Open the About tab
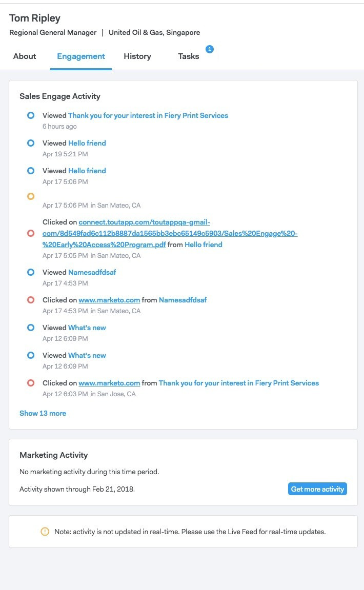Viewport: 364px width, 590px height. (x=25, y=56)
